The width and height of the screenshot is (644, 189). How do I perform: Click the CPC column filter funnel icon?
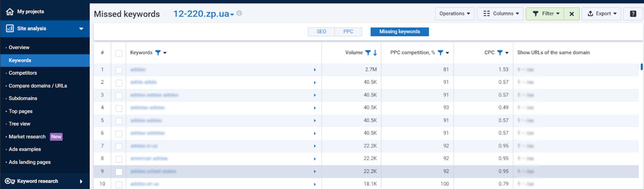tap(500, 53)
